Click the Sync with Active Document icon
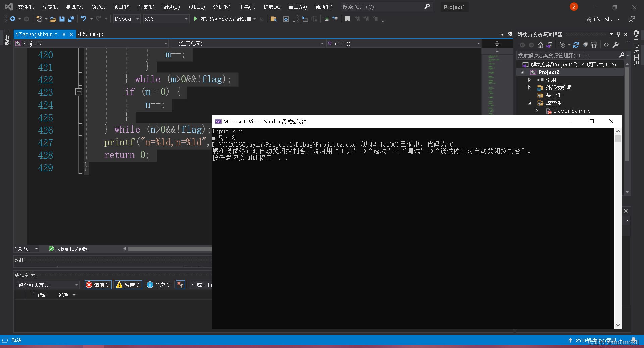644x348 pixels. tap(576, 45)
